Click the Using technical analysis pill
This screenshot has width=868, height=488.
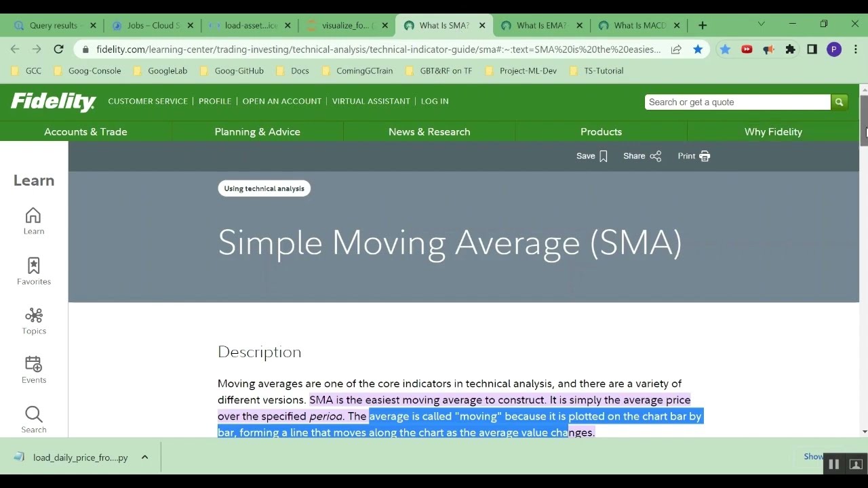(264, 188)
